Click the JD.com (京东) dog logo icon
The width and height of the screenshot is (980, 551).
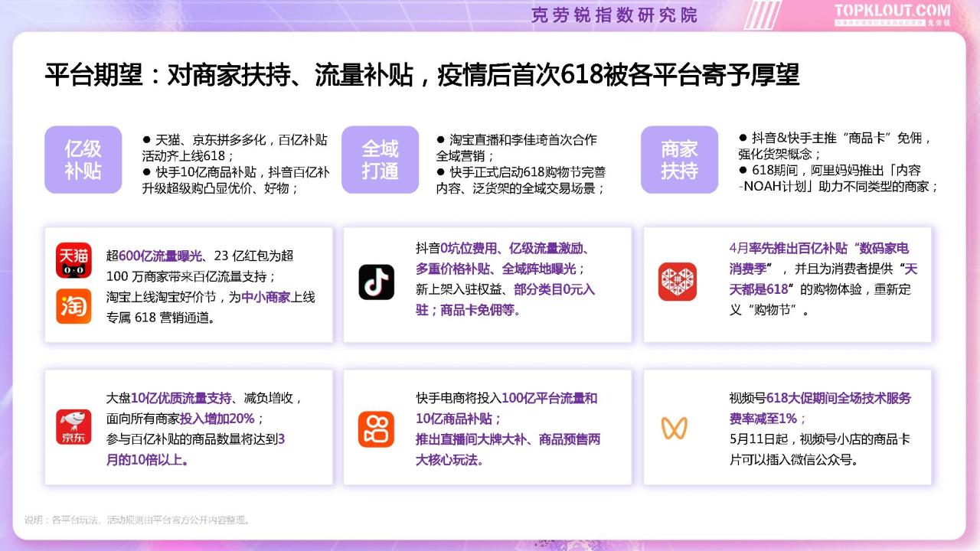[x=73, y=427]
